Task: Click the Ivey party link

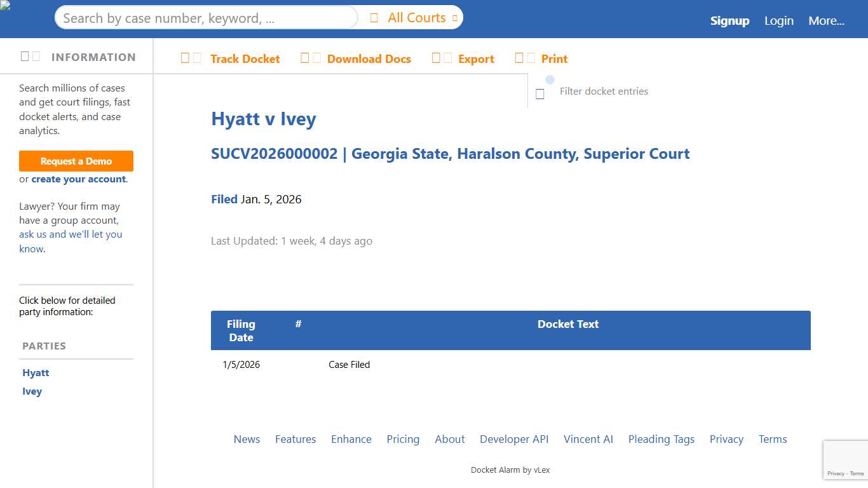Action: point(32,391)
